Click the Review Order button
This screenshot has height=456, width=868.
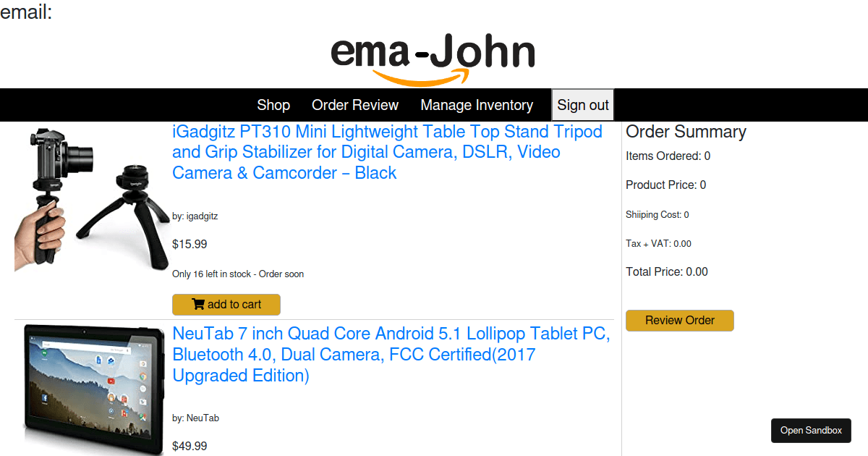679,320
